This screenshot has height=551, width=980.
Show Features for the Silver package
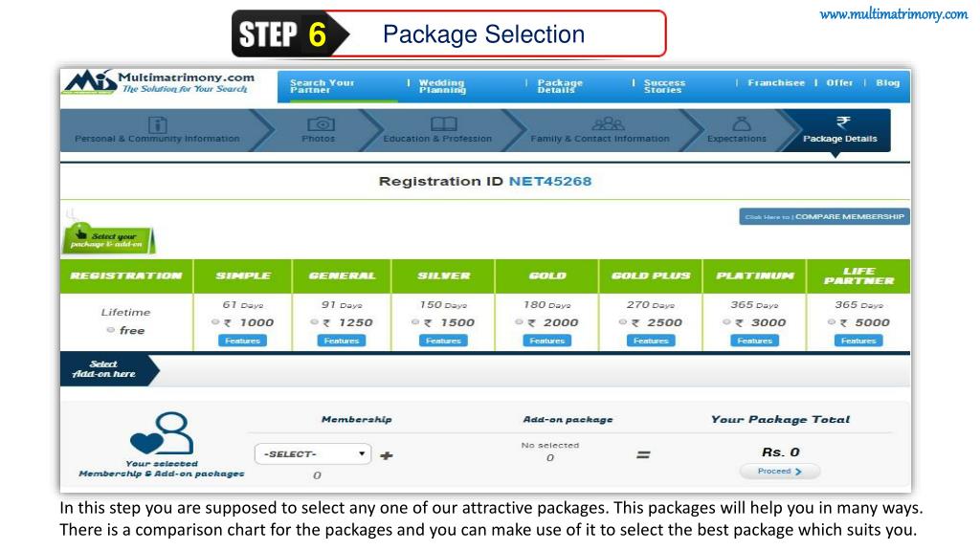click(x=443, y=341)
